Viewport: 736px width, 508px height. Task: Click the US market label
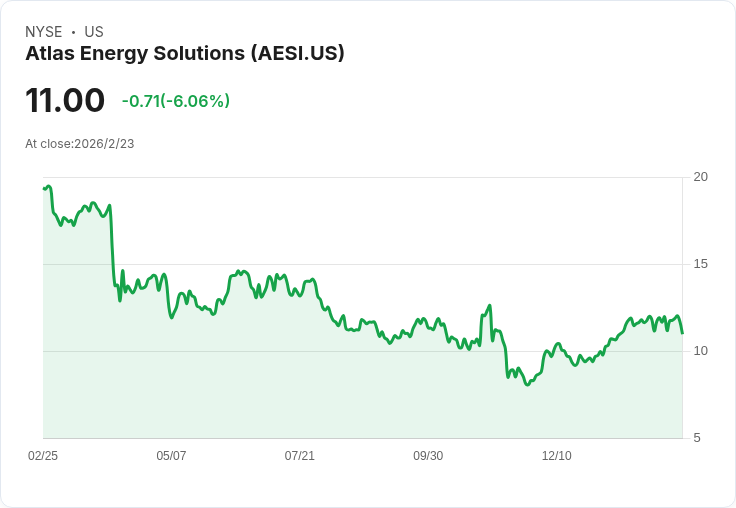point(94,32)
